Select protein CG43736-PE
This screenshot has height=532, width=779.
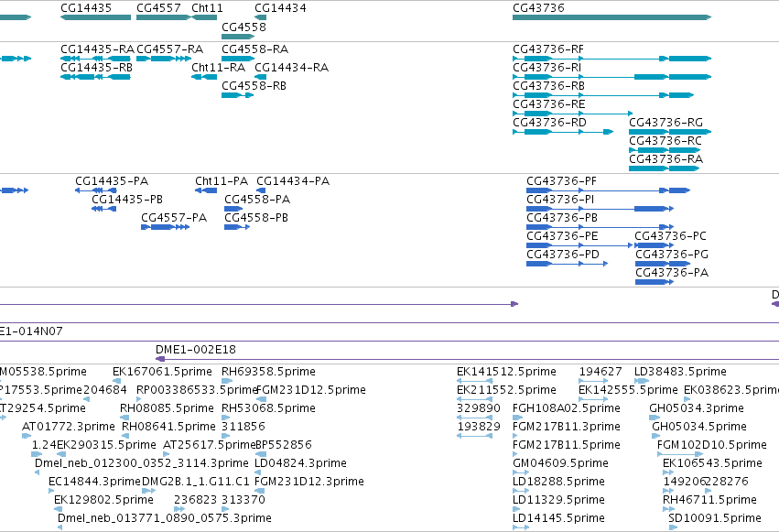579,246
